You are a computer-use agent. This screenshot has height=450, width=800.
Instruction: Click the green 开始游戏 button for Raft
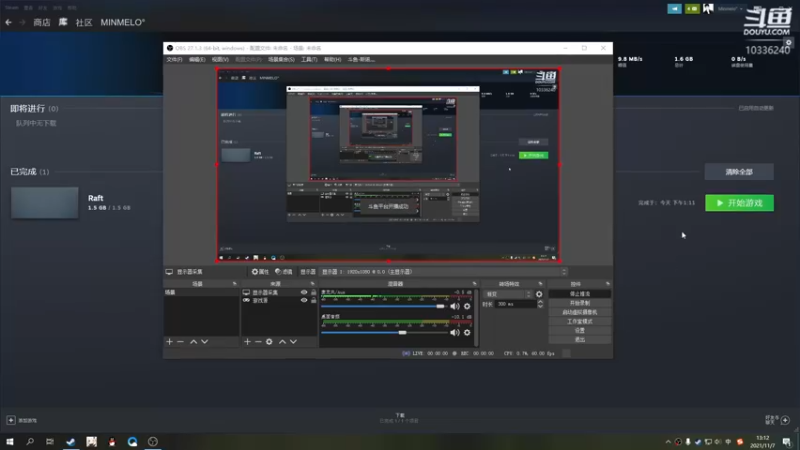[739, 203]
